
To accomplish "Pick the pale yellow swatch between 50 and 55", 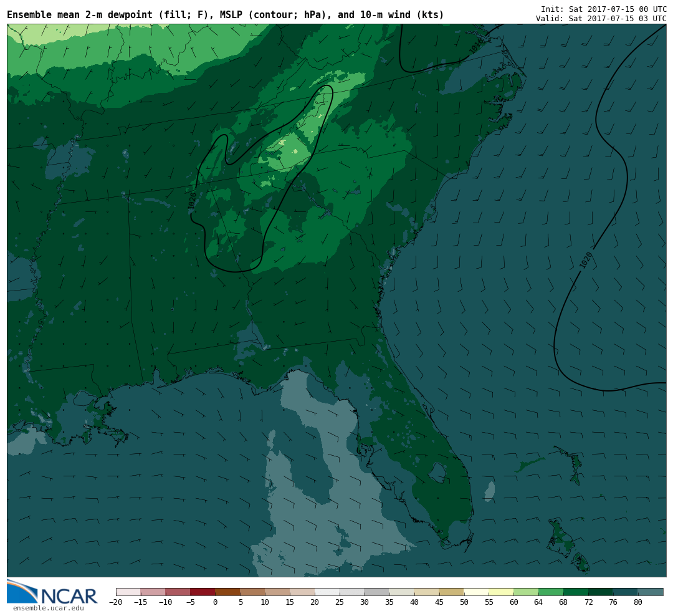I will 477,592.
